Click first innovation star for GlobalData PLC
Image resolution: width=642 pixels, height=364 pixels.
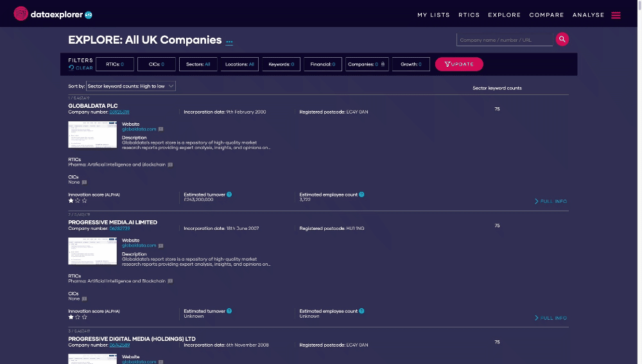coord(71,201)
